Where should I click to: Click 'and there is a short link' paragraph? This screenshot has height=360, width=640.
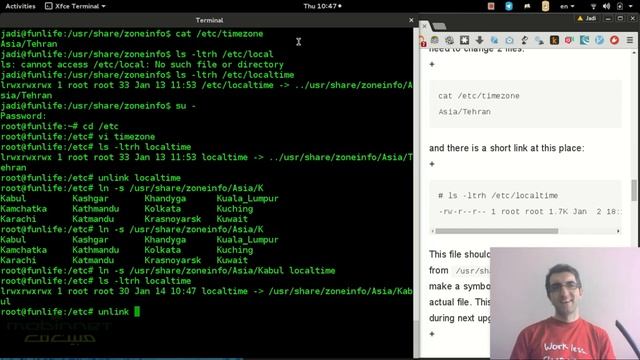[507, 148]
